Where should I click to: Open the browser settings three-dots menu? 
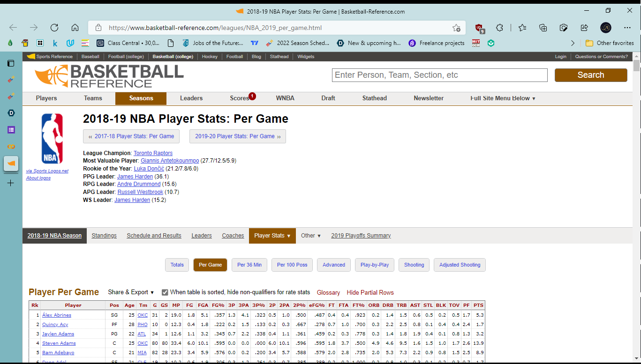point(627,28)
